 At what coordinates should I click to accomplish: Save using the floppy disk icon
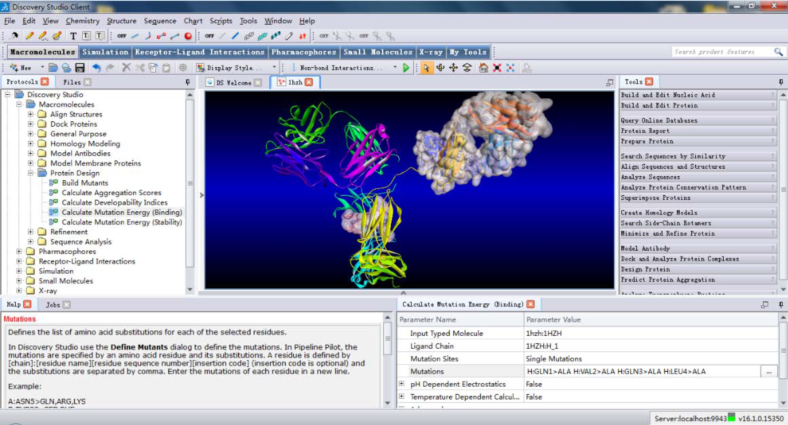(79, 67)
